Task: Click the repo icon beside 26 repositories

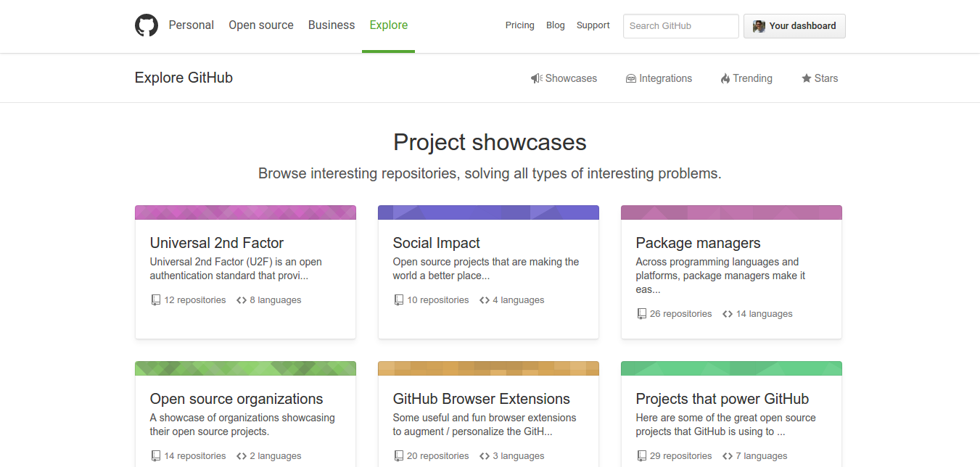Action: (641, 314)
